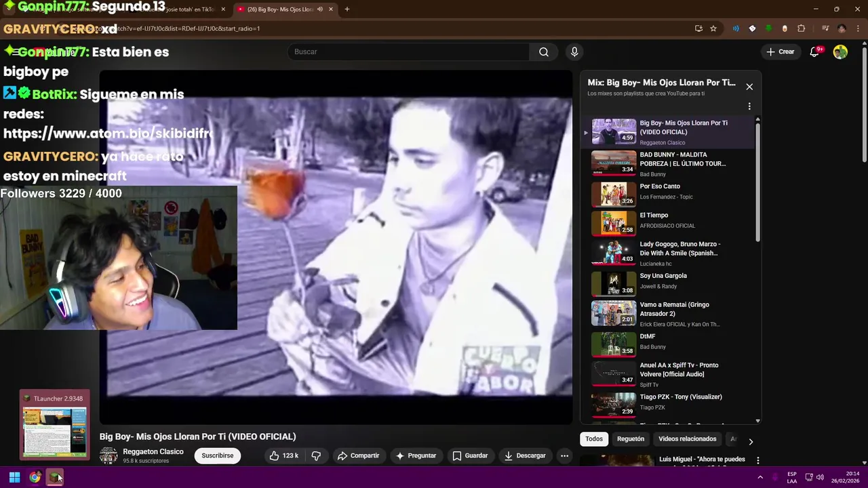Click the white diamond extension icon
The height and width of the screenshot is (488, 868).
[752, 28]
